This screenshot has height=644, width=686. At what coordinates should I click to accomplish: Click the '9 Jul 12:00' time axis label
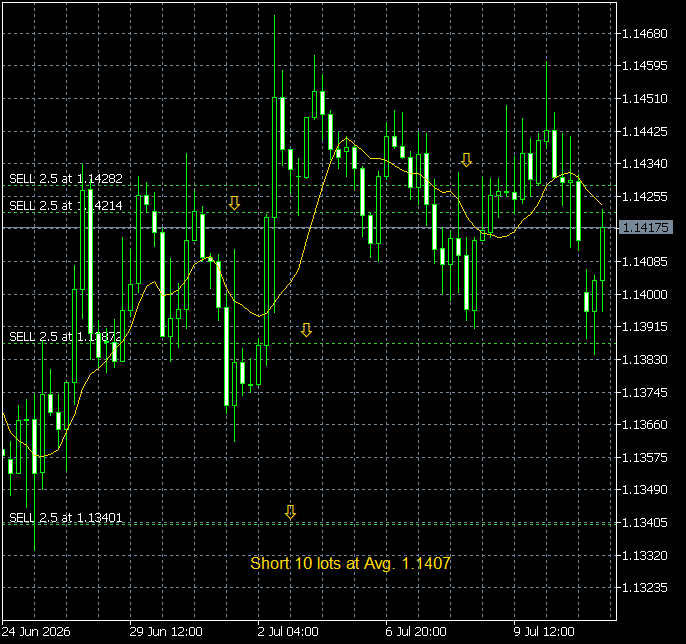click(x=544, y=632)
